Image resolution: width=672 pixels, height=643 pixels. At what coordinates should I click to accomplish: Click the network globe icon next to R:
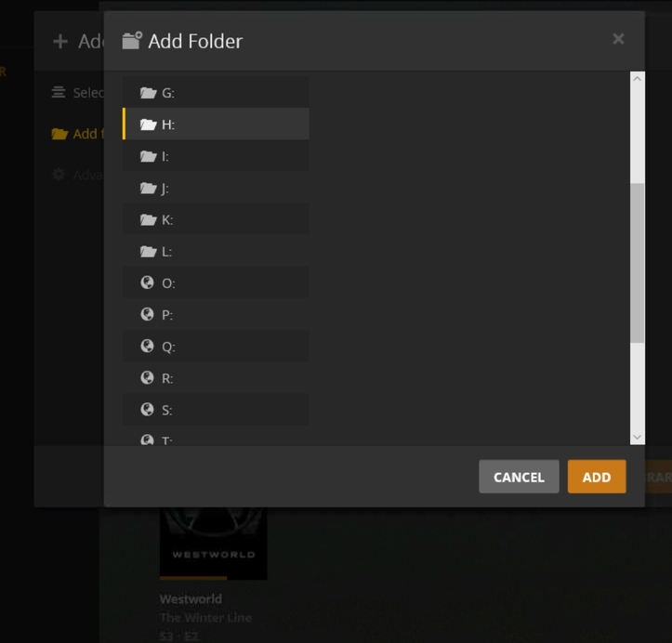pyautogui.click(x=147, y=377)
